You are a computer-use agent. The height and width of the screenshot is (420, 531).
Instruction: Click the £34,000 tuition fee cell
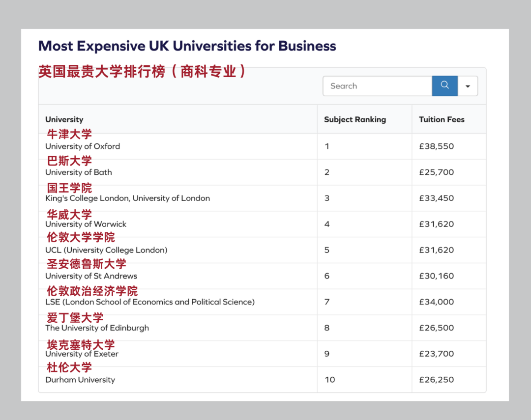click(x=437, y=302)
